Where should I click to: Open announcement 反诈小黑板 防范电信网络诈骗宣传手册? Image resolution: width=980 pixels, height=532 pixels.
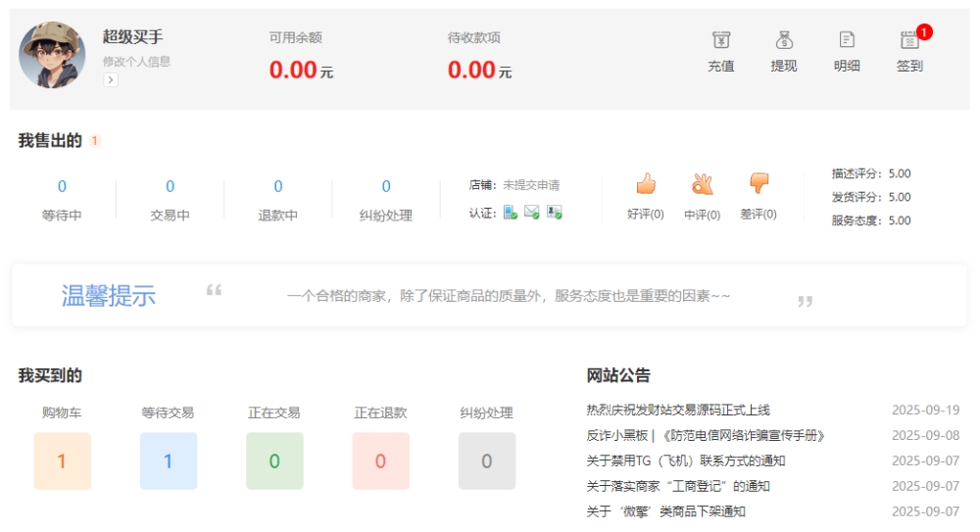(706, 436)
